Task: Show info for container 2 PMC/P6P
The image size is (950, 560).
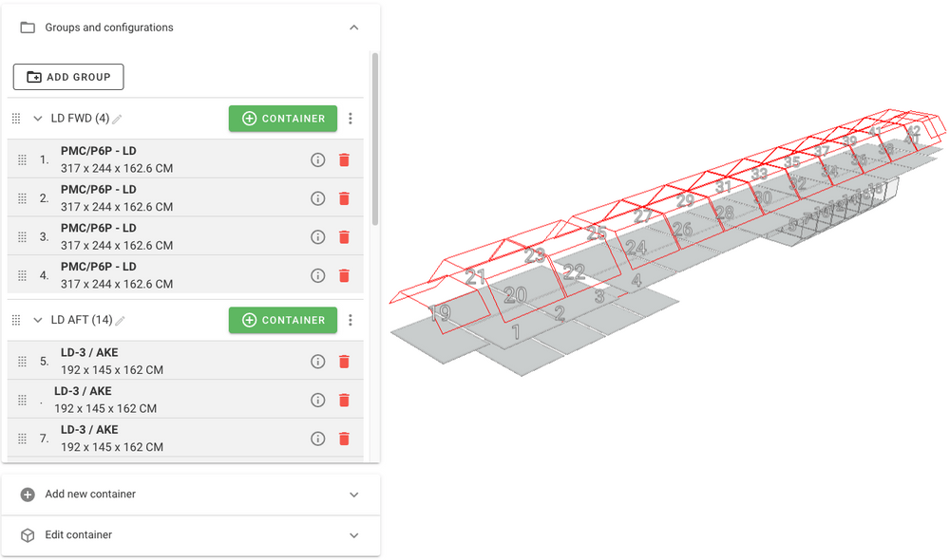Action: (x=318, y=198)
